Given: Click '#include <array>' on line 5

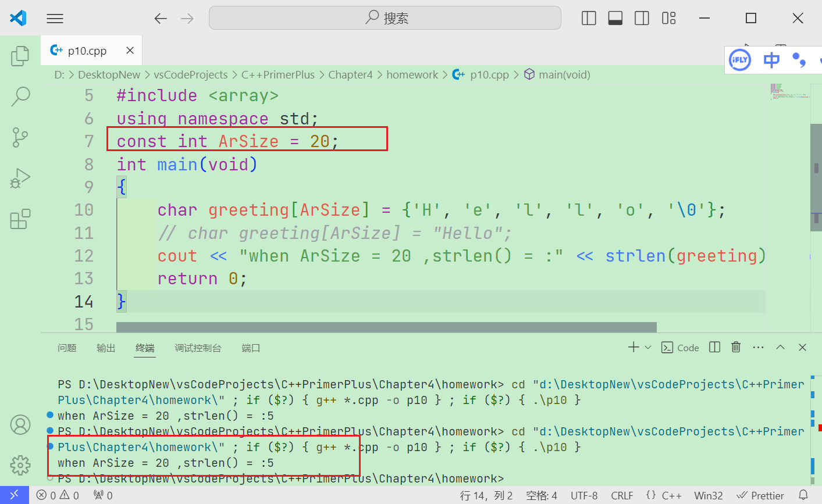Looking at the screenshot, I should point(198,95).
